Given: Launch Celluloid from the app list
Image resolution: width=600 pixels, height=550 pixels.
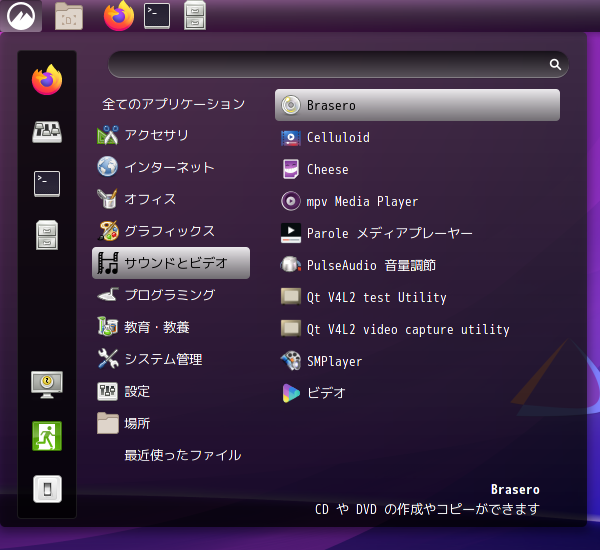Looking at the screenshot, I should tap(417, 137).
